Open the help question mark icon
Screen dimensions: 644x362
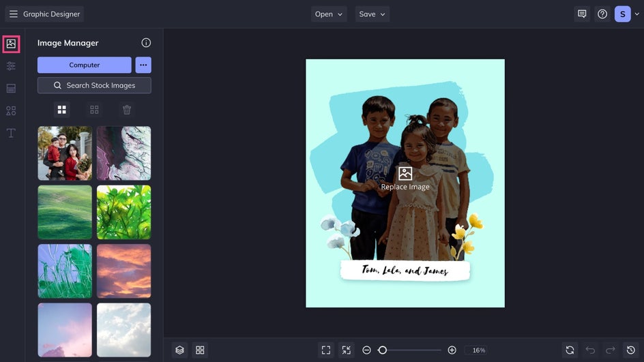point(602,14)
